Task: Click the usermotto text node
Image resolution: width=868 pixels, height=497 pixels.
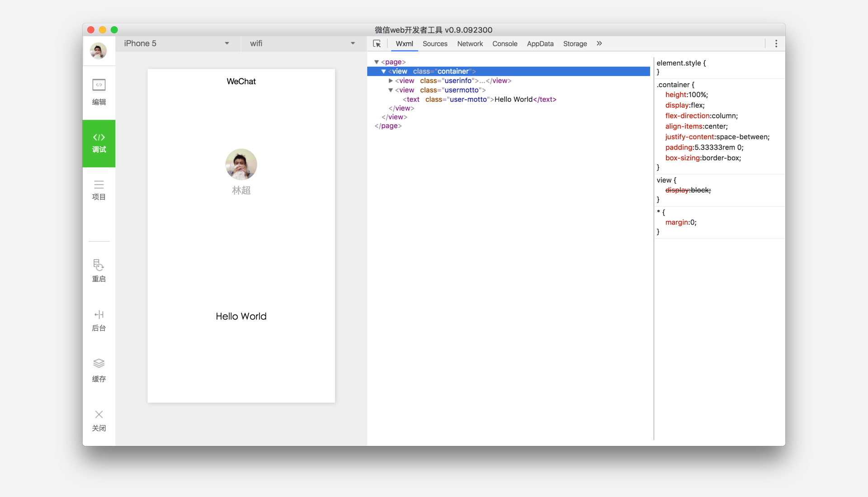Action: 471,99
